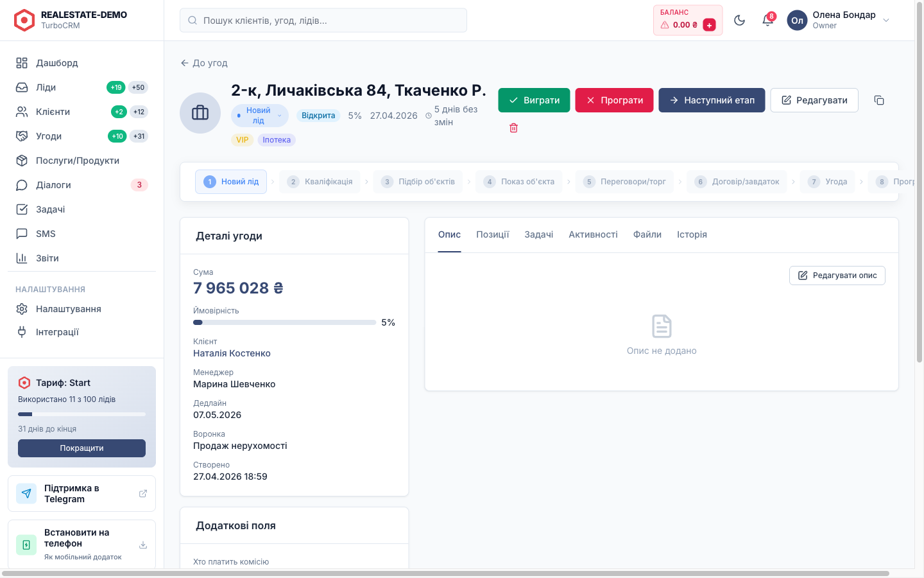Switch to the Опис tab
Image resolution: width=924 pixels, height=578 pixels.
(449, 234)
